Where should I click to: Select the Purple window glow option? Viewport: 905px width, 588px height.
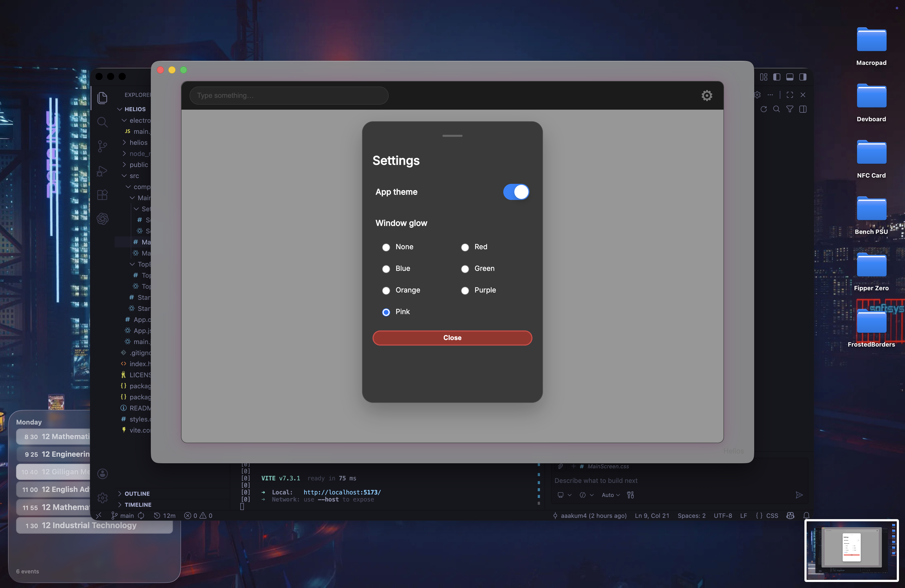465,290
